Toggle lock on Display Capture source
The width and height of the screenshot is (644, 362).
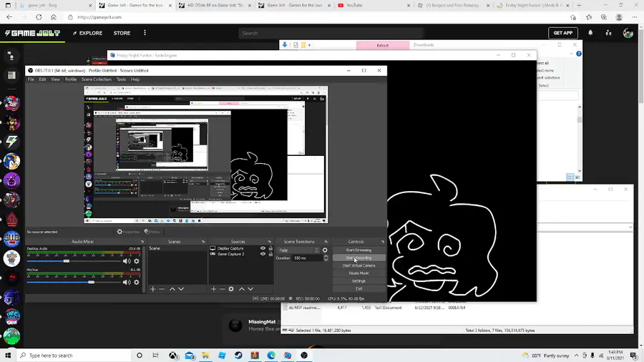pyautogui.click(x=270, y=248)
